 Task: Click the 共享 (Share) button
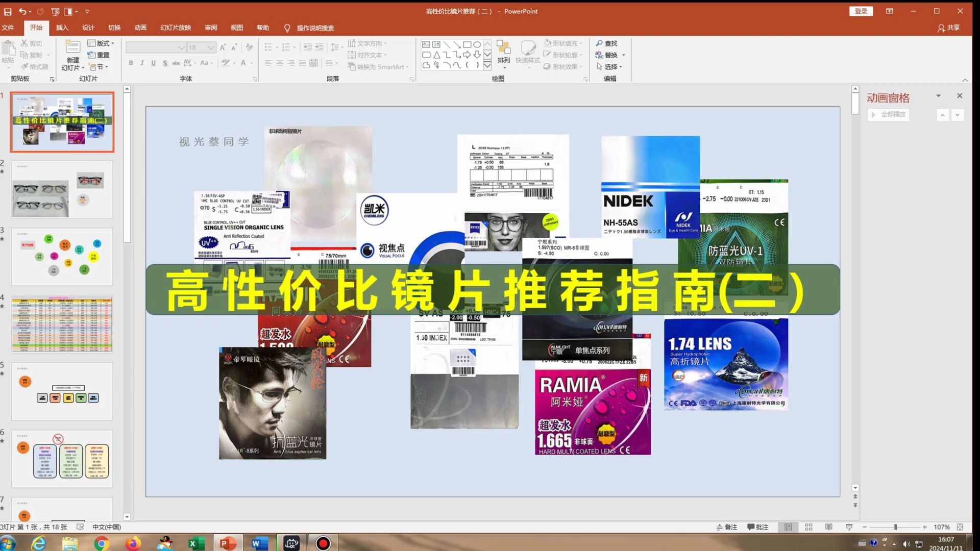pyautogui.click(x=953, y=28)
